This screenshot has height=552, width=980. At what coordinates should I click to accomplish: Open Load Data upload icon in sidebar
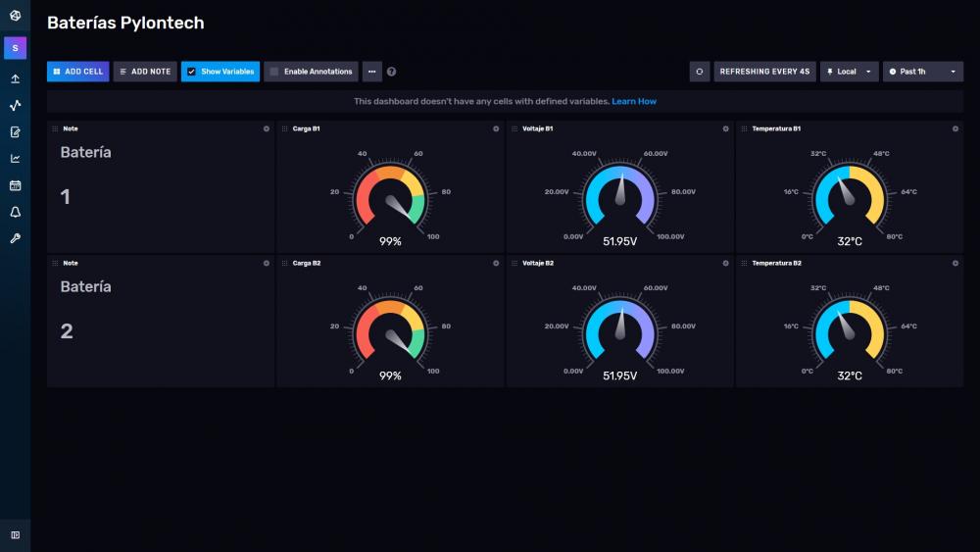pos(15,78)
